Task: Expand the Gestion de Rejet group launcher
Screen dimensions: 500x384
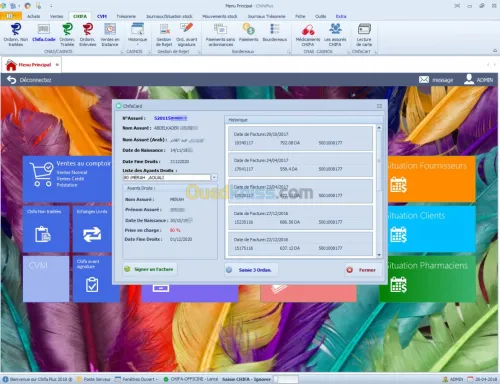Action: click(x=199, y=52)
